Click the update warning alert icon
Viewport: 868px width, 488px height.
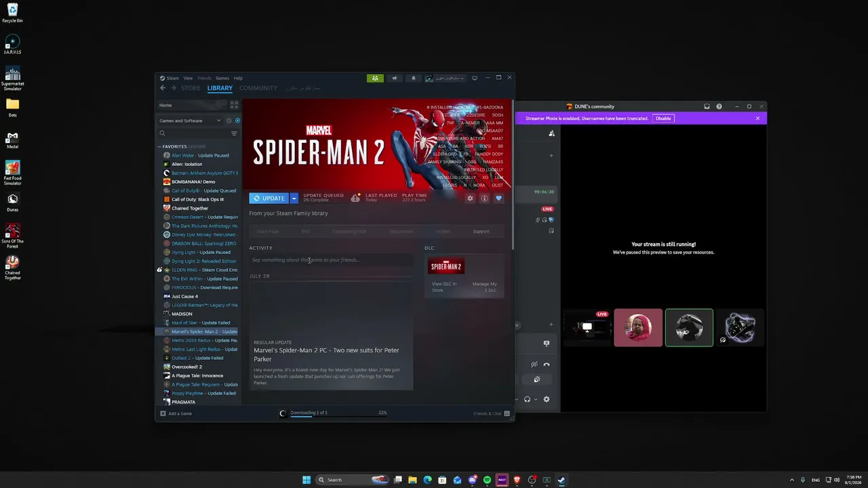[x=355, y=198]
